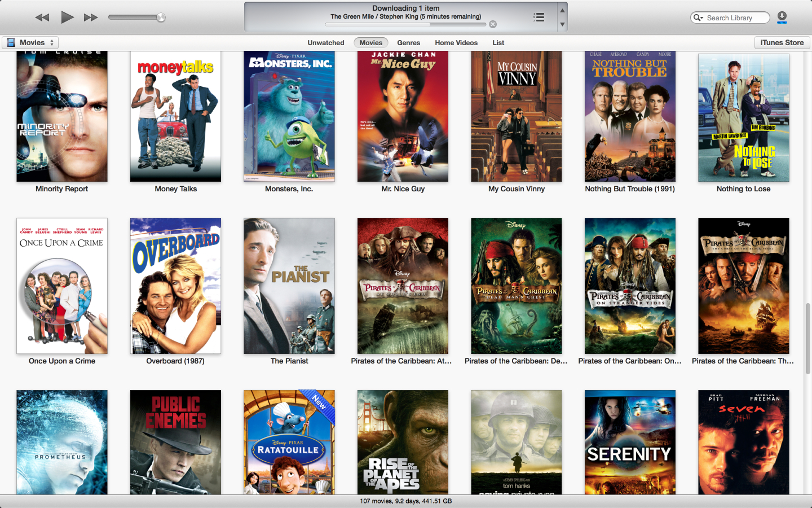Select the My Cousin Vinny poster
The height and width of the screenshot is (508, 812).
517,116
